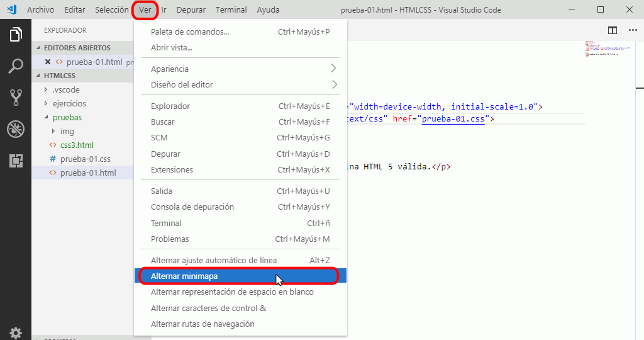Collapse the pruebas folder
The image size is (644, 340).
point(46,117)
